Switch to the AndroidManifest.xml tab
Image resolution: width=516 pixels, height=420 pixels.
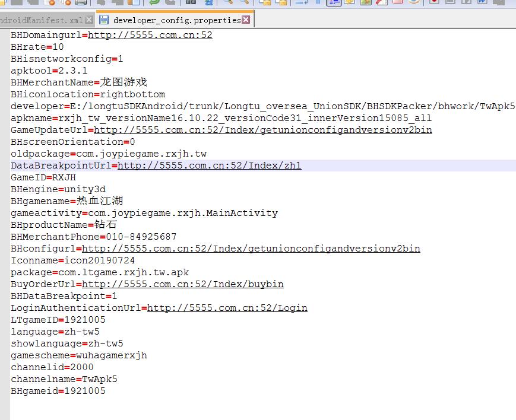click(42, 20)
